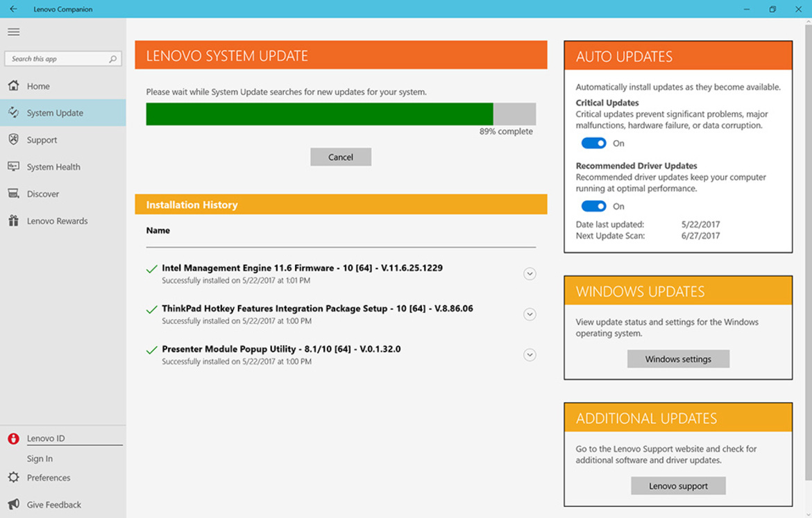Open the hamburger navigation menu
The image size is (812, 518).
[13, 32]
